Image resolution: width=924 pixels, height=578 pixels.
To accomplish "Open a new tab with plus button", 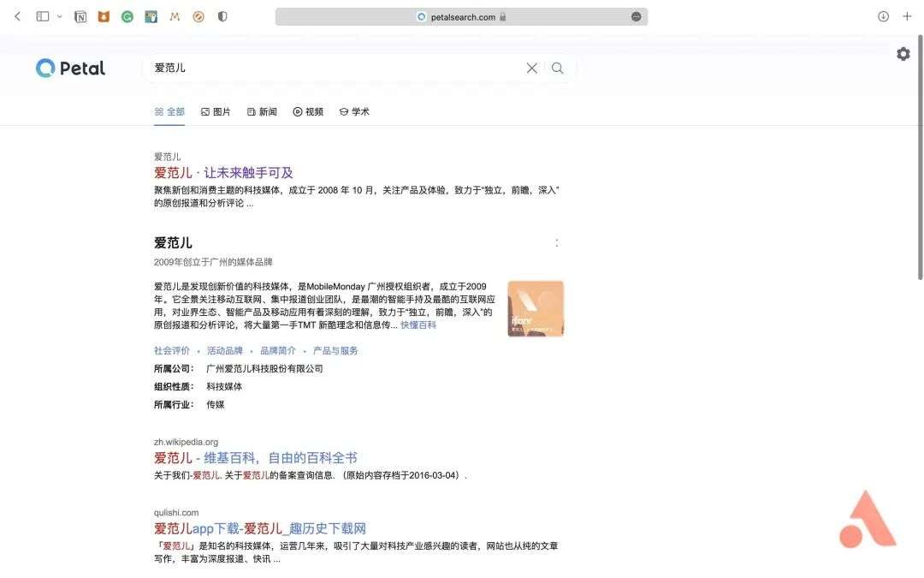I will pyautogui.click(x=907, y=16).
